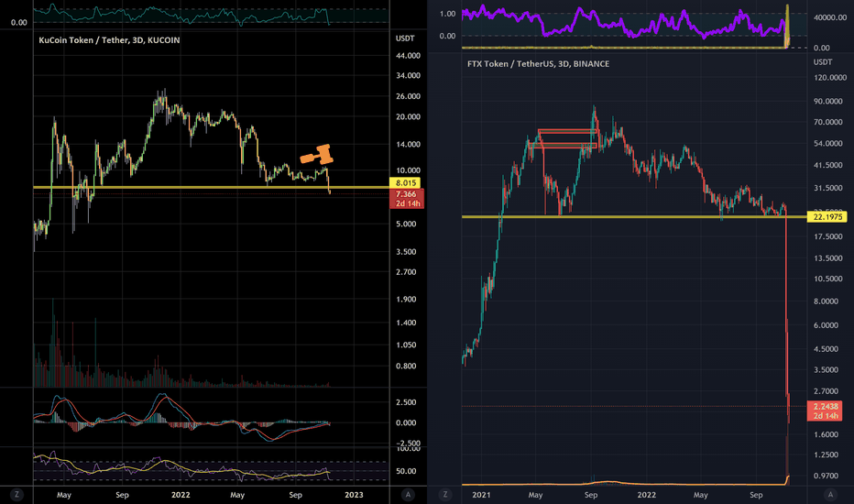This screenshot has height=504, width=854.
Task: Select the yellow 8.015 price label
Action: 406,183
